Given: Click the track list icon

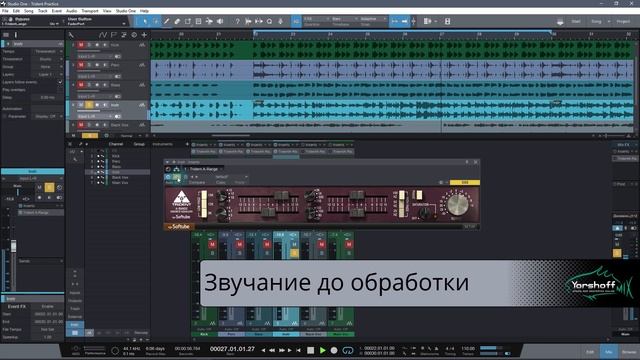Looking at the screenshot, I should pos(6,35).
